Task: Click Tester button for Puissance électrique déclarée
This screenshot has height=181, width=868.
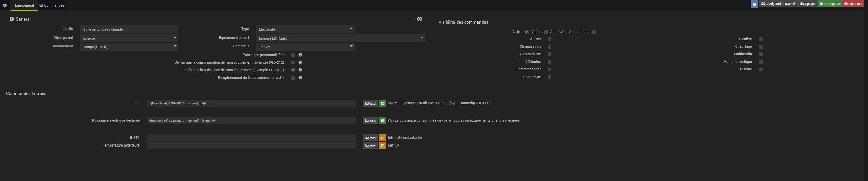Action: point(370,121)
